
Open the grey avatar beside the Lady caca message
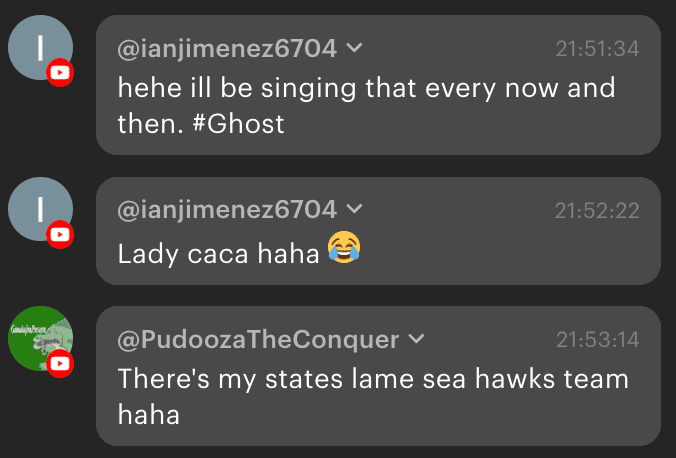pyautogui.click(x=40, y=209)
